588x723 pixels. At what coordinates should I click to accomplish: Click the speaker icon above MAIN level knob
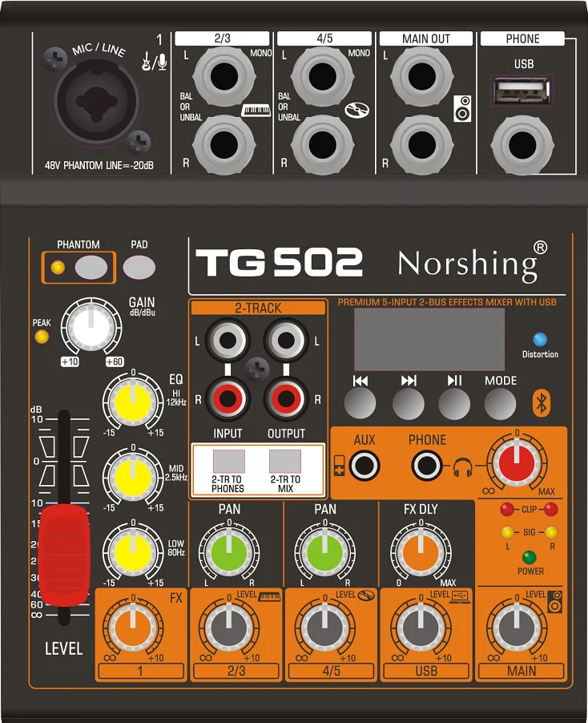pos(555,602)
